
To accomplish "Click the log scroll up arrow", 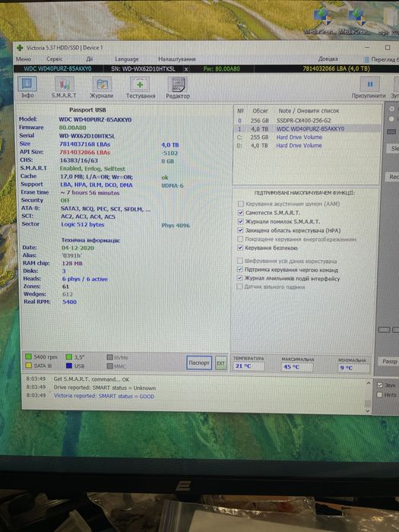I will tap(369, 383).
